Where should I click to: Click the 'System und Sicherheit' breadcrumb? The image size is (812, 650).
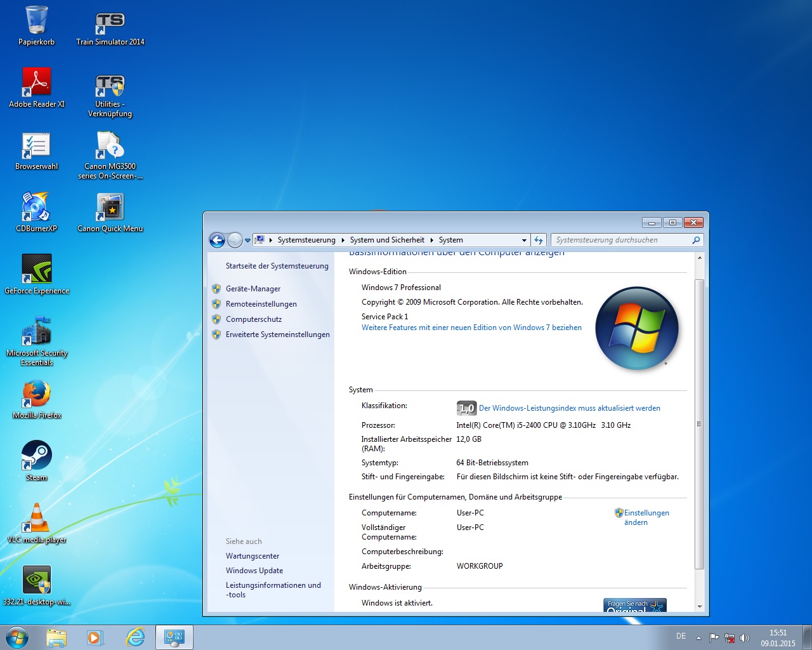click(x=387, y=240)
